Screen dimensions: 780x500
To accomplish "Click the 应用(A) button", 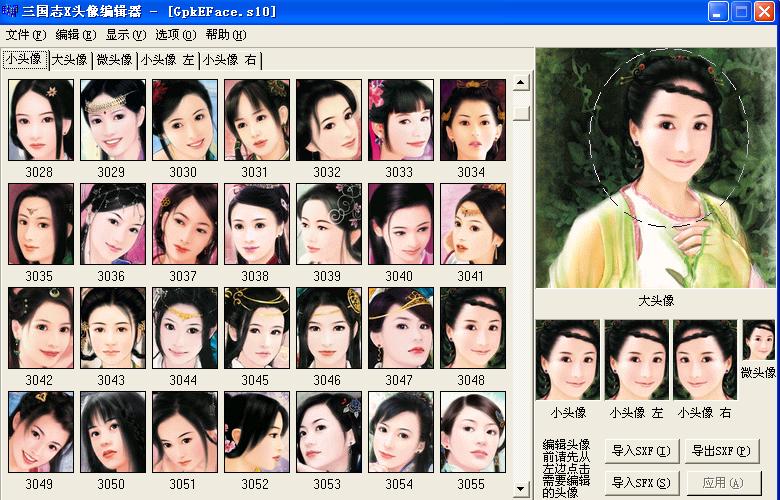I will [x=723, y=483].
